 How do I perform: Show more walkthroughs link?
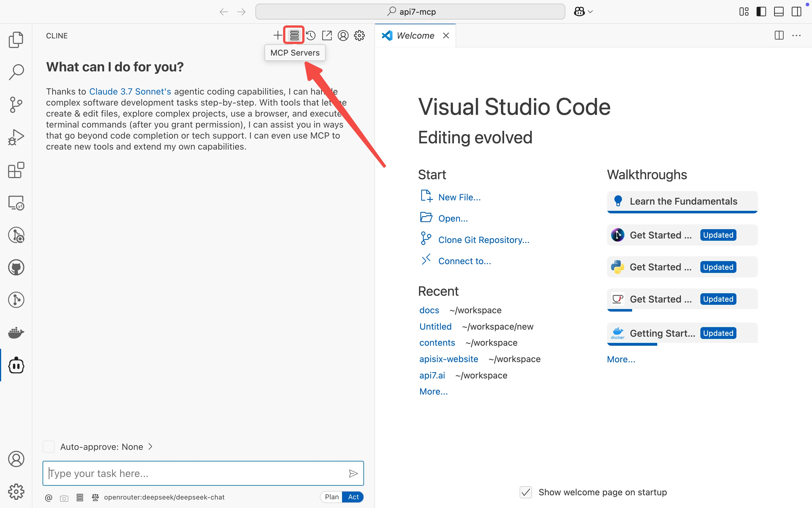(x=621, y=359)
